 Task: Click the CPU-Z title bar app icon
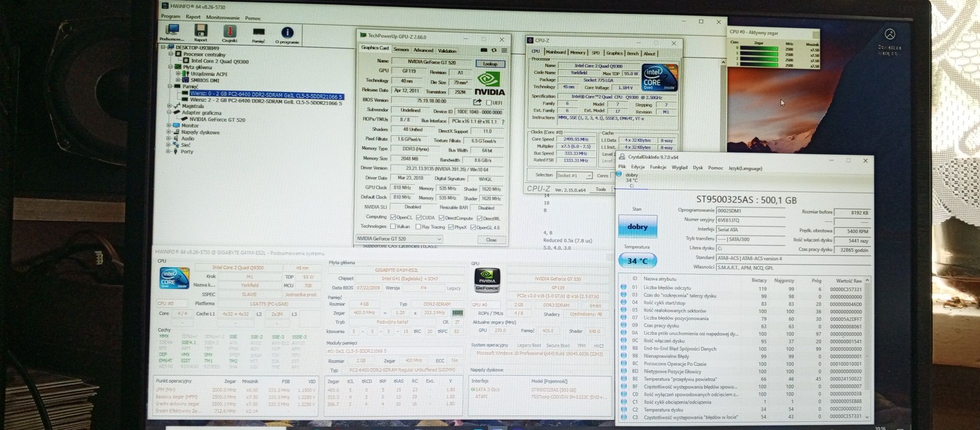pos(531,40)
